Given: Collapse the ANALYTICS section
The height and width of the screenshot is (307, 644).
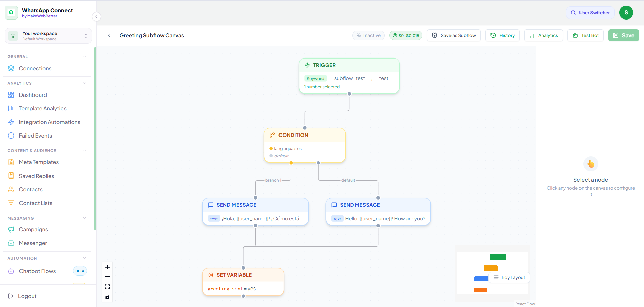Looking at the screenshot, I should [85, 83].
